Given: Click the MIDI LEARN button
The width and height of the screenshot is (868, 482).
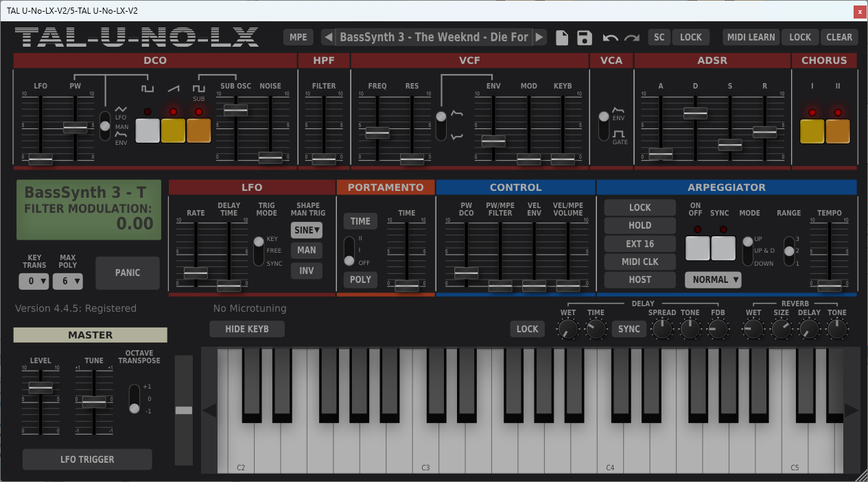Looking at the screenshot, I should click(751, 37).
